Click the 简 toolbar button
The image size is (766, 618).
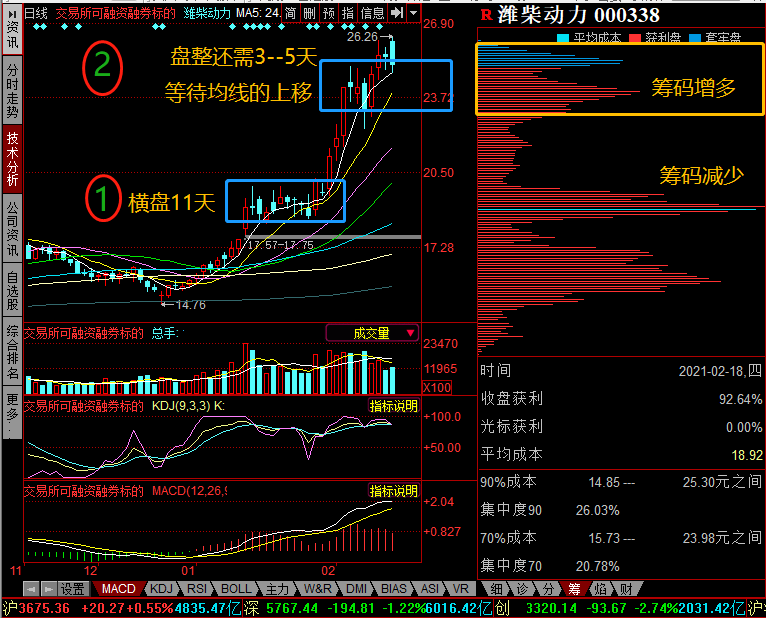[x=291, y=13]
